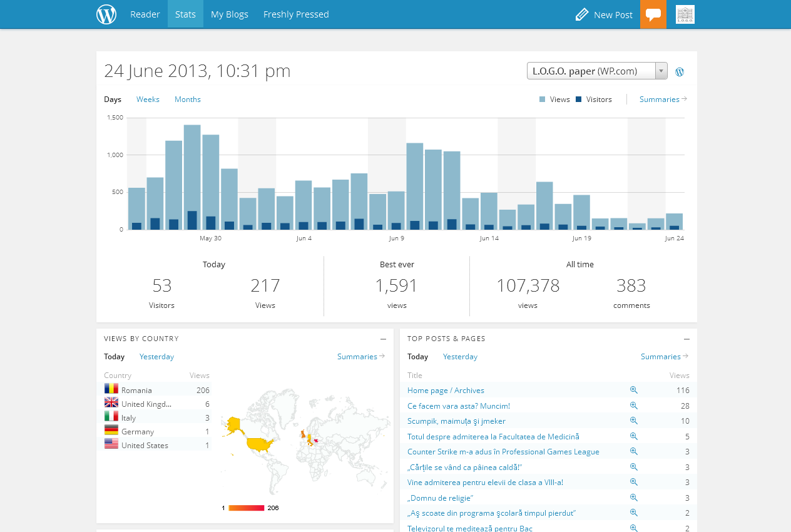
Task: Click the L.O.G.O. user avatar thumbnail
Action: coord(685,14)
